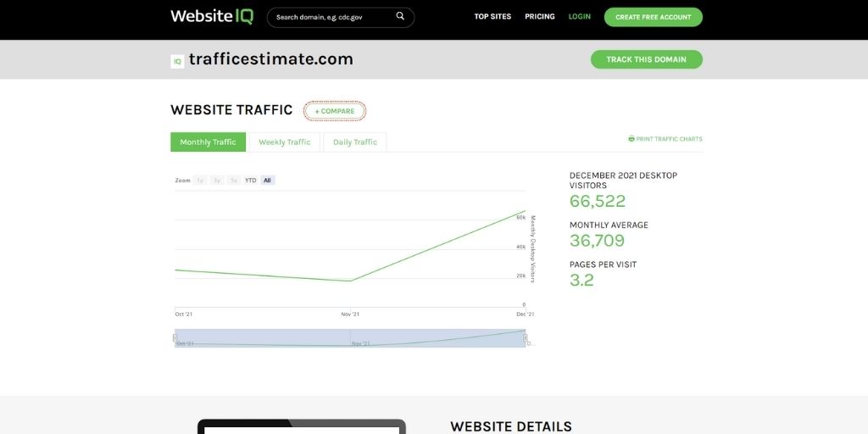
Task: Select the All zoom option
Action: pos(267,181)
